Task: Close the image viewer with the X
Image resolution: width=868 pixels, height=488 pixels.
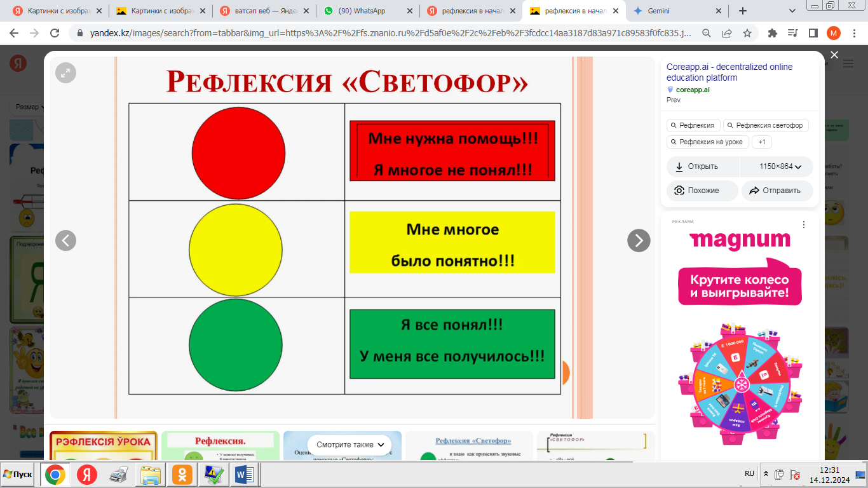Action: coord(834,55)
